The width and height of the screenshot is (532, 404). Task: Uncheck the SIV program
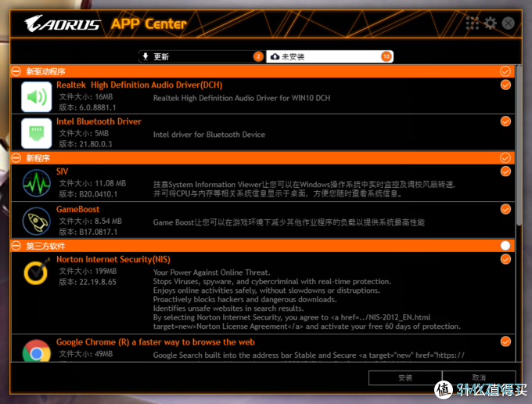[x=505, y=171]
